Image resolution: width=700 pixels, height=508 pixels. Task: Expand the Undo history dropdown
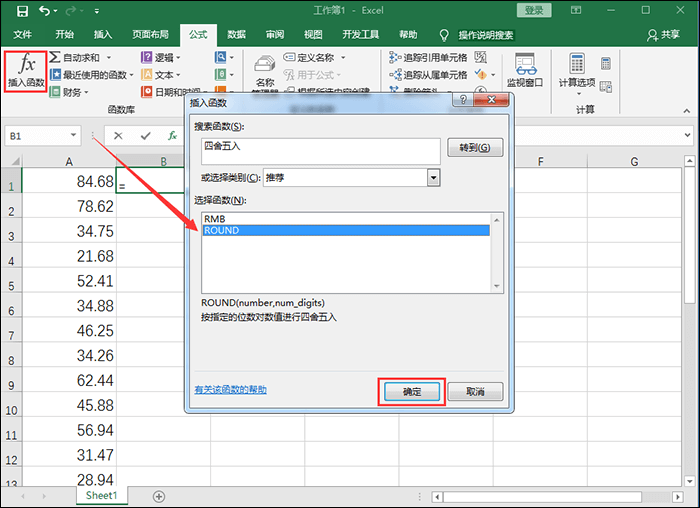[55, 11]
